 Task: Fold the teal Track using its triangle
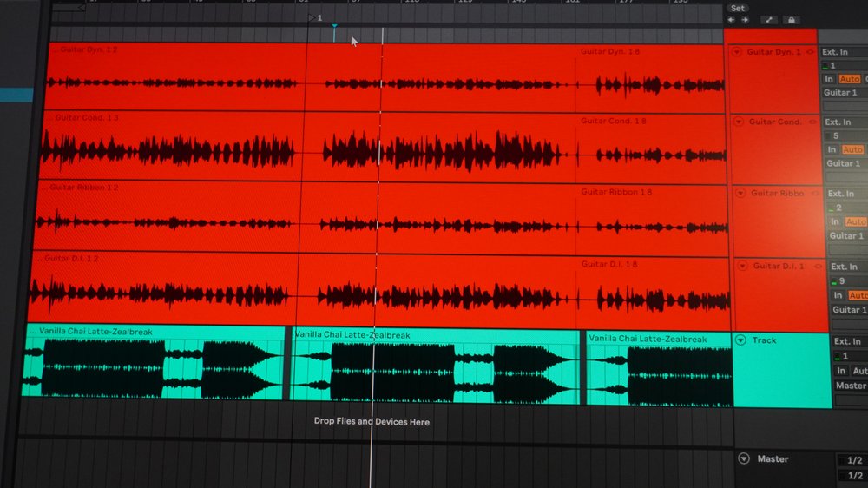tap(740, 340)
